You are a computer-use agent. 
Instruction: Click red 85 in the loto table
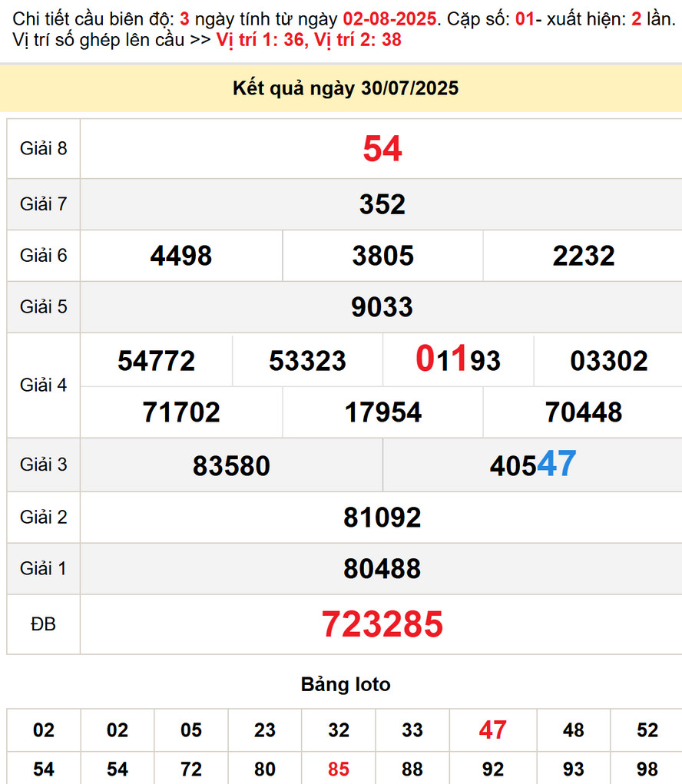pyautogui.click(x=339, y=769)
